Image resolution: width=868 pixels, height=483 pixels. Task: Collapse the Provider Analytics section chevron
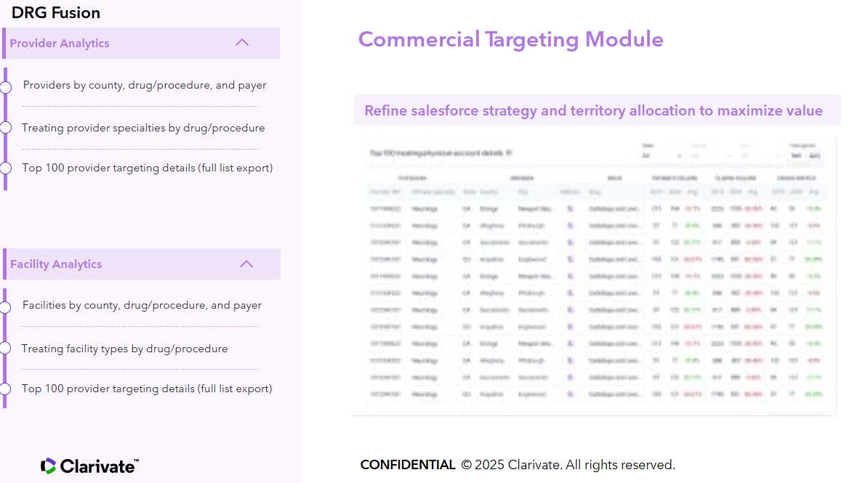click(x=242, y=43)
